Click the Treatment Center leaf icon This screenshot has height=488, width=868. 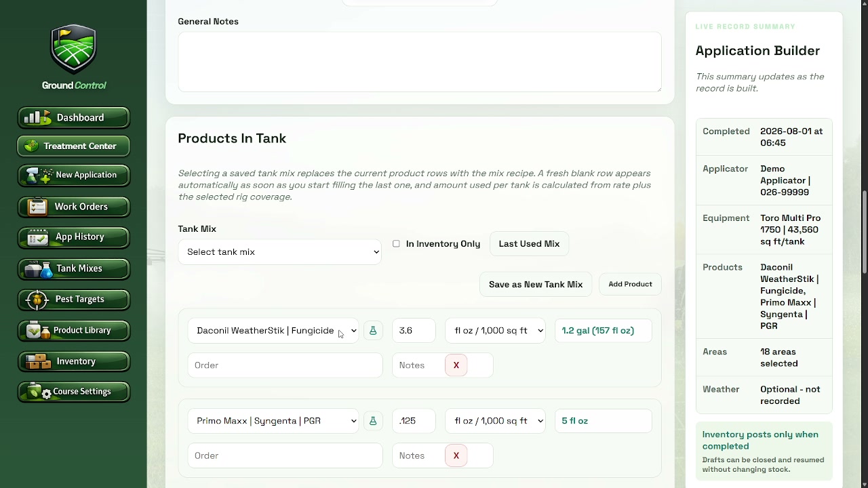[31, 146]
